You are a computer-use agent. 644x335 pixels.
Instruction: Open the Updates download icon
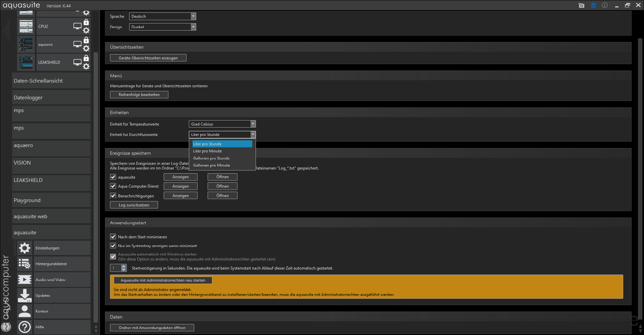tap(25, 295)
